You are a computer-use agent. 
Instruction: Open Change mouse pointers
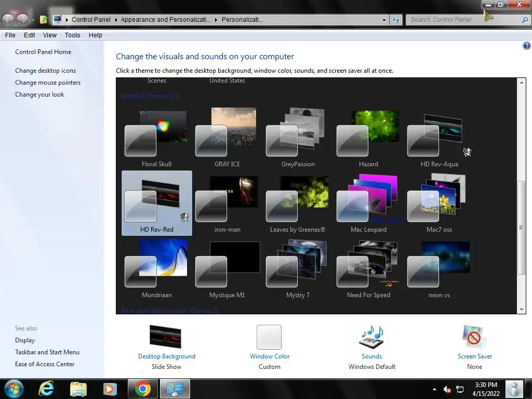point(48,83)
